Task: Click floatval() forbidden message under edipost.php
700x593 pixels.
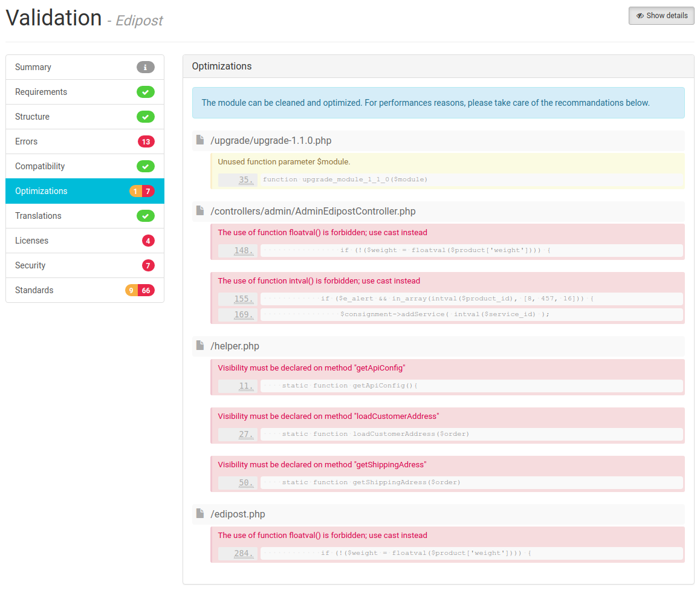Action: click(322, 536)
